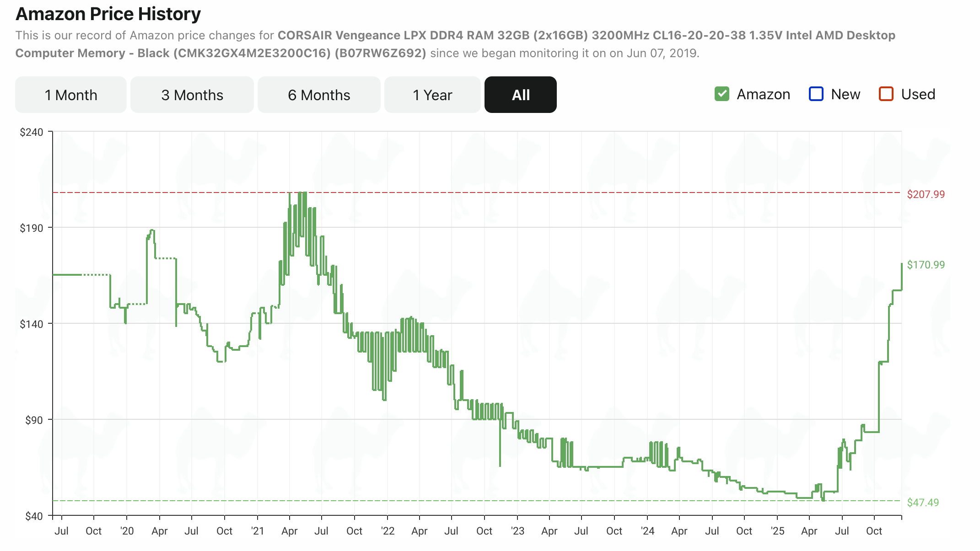Click the '23 year marker on x-axis

pos(517,531)
